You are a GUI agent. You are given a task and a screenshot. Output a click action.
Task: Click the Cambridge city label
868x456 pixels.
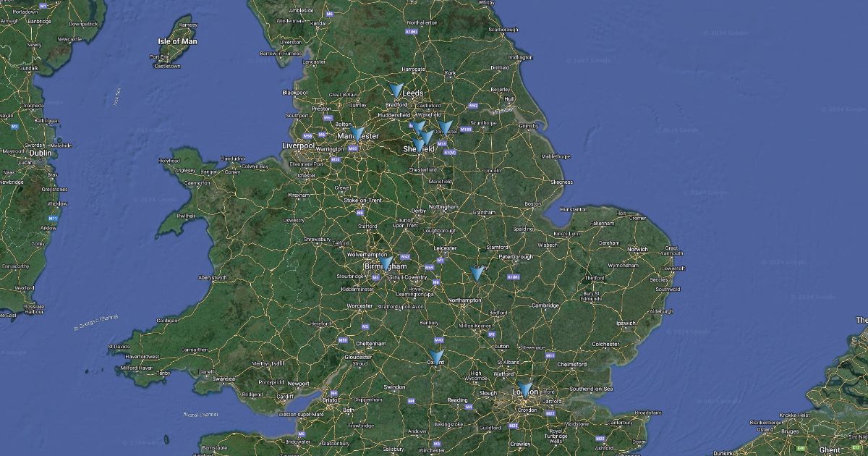pos(545,305)
